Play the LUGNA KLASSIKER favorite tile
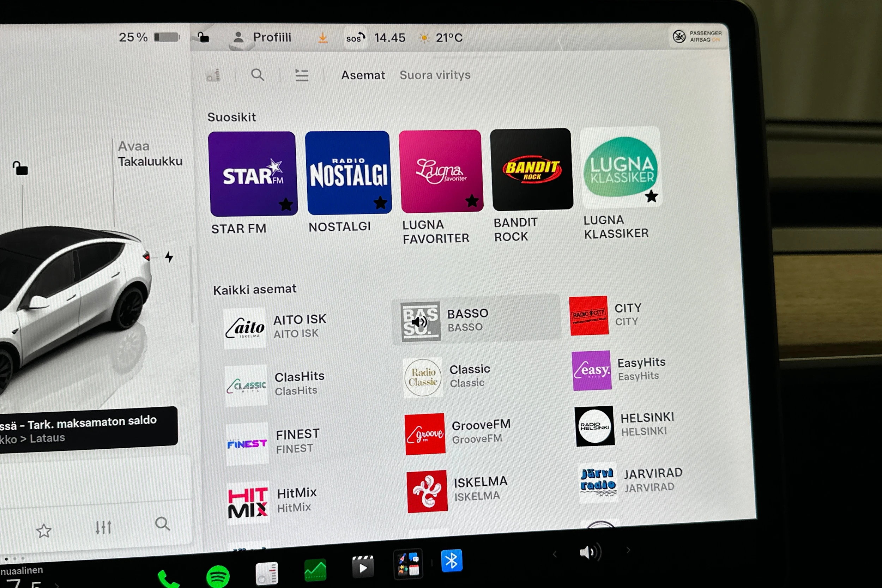Viewport: 882px width, 588px height. (621, 167)
